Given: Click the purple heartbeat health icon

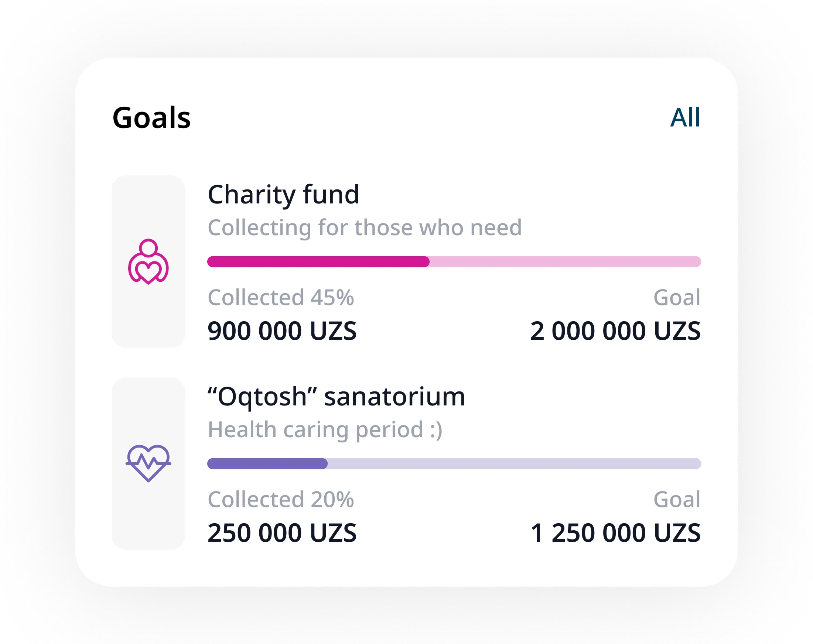Looking at the screenshot, I should [148, 463].
